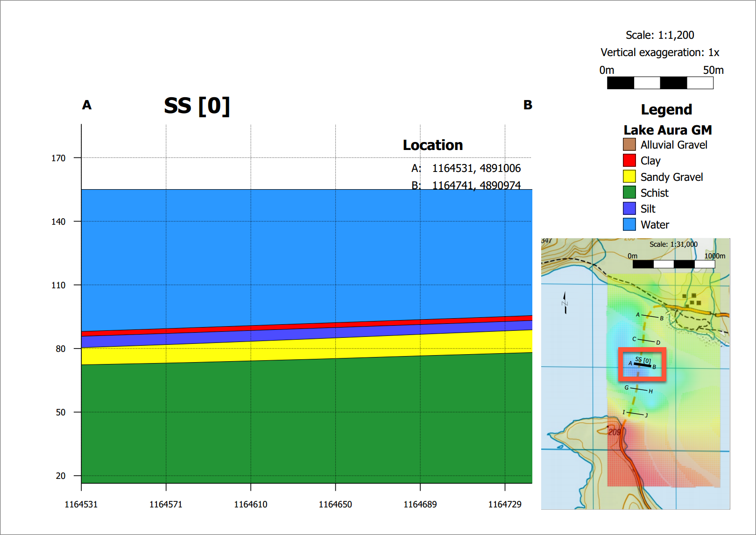
Task: Click the 1000m inset map scale bar
Action: [x=673, y=264]
